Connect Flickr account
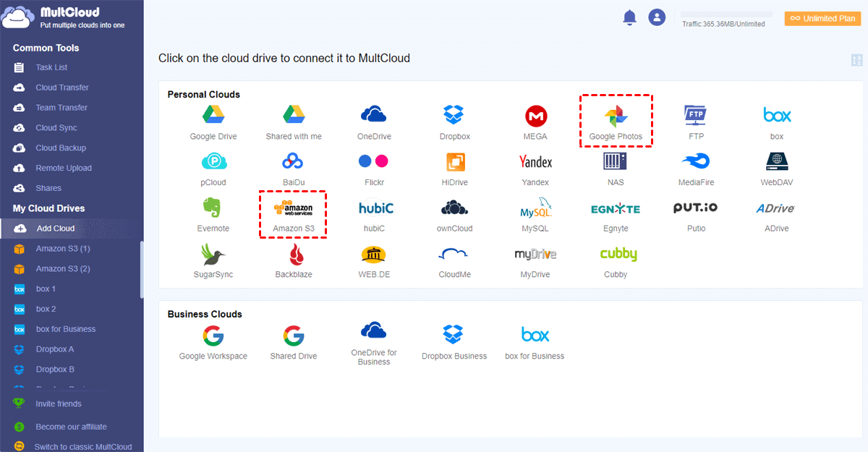Image resolution: width=868 pixels, height=452 pixels. pos(374,168)
